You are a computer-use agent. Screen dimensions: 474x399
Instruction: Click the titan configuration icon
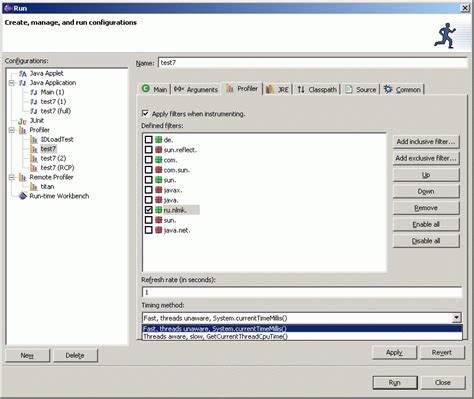tap(34, 187)
